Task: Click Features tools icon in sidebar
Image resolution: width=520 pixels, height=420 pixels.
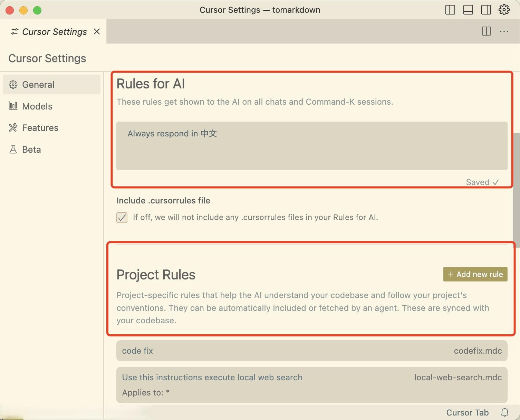Action: [13, 128]
